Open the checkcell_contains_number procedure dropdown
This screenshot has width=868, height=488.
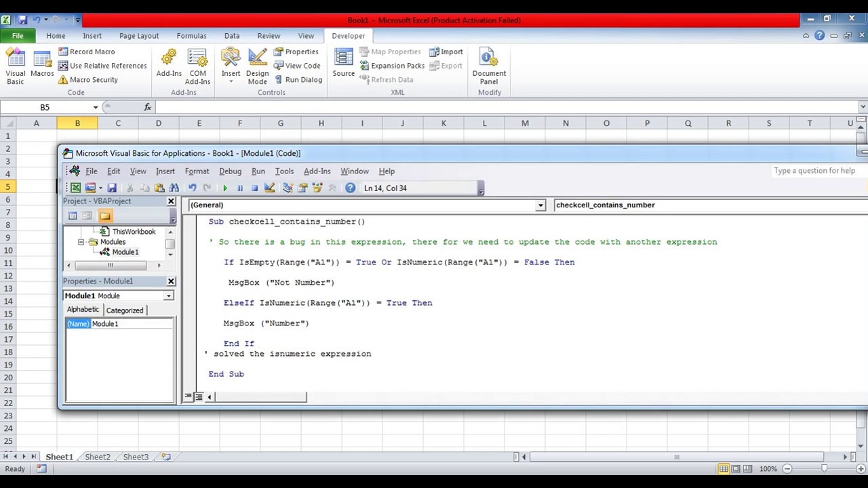(711, 205)
